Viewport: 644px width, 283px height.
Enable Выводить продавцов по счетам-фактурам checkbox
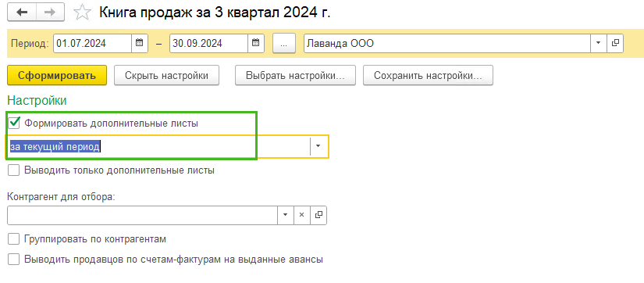click(x=13, y=260)
